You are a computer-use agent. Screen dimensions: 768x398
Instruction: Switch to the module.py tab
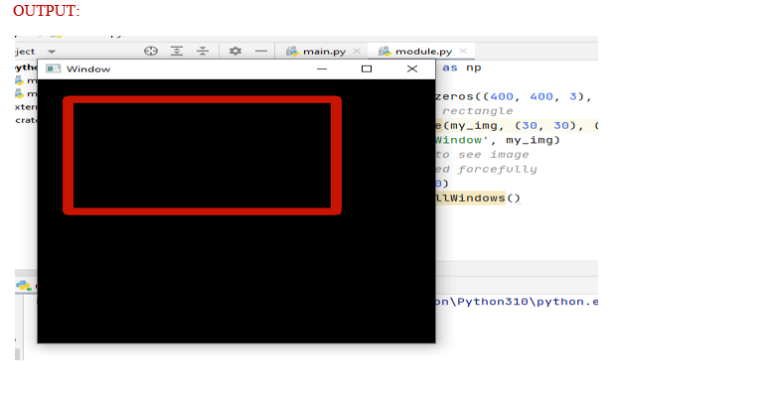click(x=423, y=51)
